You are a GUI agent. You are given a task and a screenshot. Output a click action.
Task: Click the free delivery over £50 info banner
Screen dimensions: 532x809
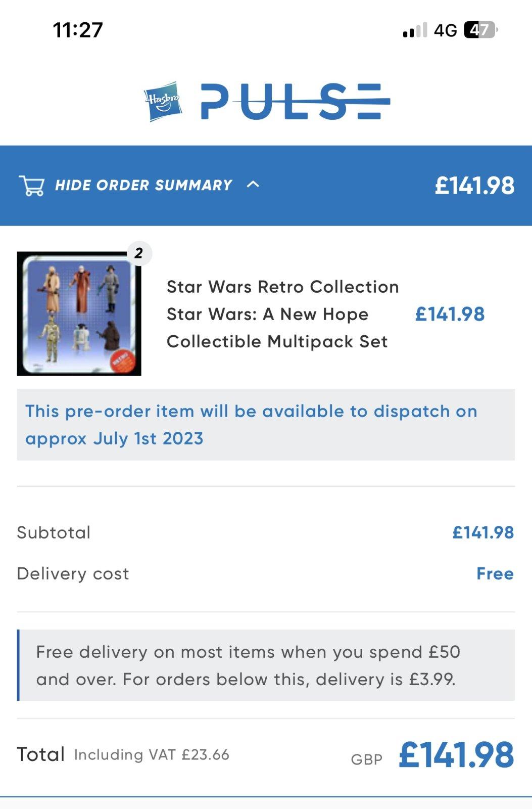[266, 665]
